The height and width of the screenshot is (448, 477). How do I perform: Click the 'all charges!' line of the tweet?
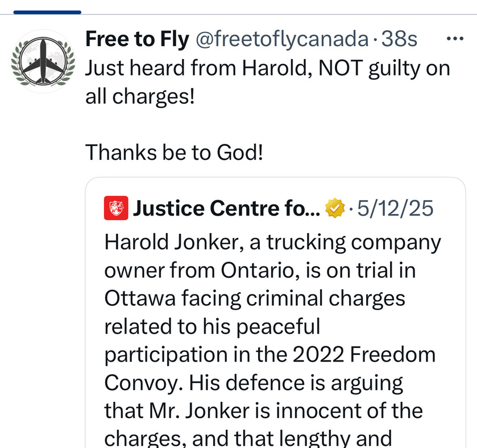140,97
